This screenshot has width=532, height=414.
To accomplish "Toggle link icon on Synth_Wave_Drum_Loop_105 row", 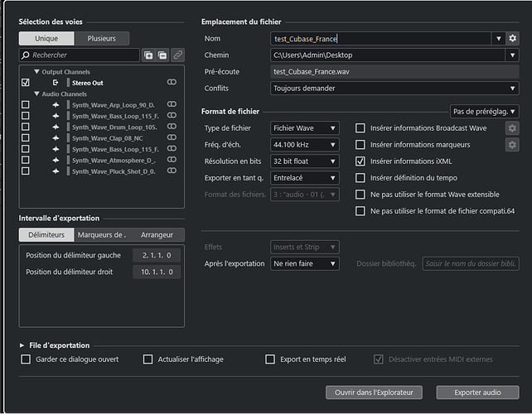I will point(172,126).
